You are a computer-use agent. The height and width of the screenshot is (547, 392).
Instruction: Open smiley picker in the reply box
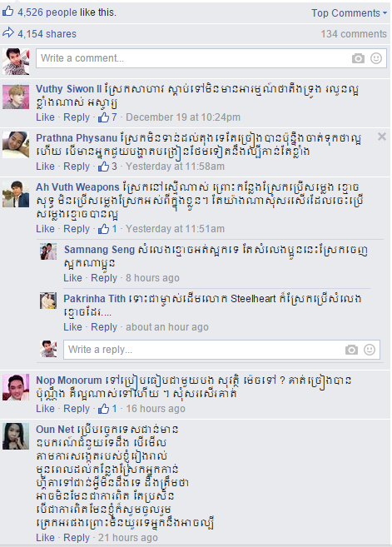[370, 349]
